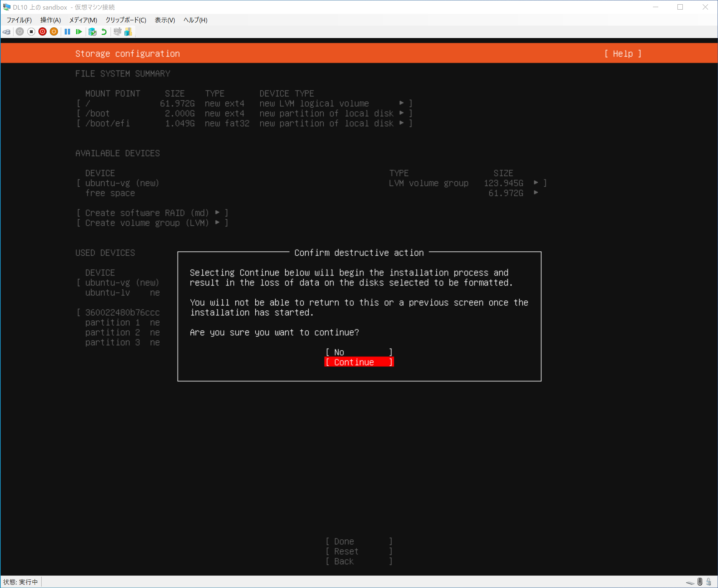718x588 pixels.
Task: Expand the / LVM logical volume row arrow
Action: click(x=401, y=103)
